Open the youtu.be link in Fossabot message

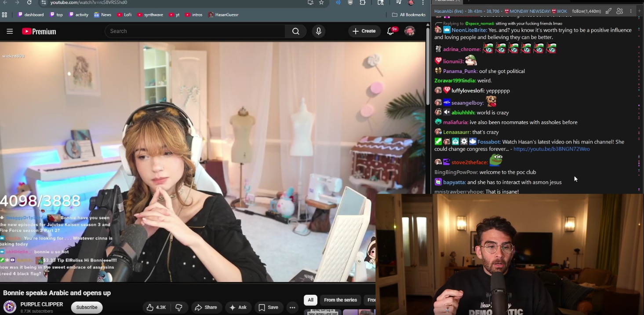coord(551,149)
